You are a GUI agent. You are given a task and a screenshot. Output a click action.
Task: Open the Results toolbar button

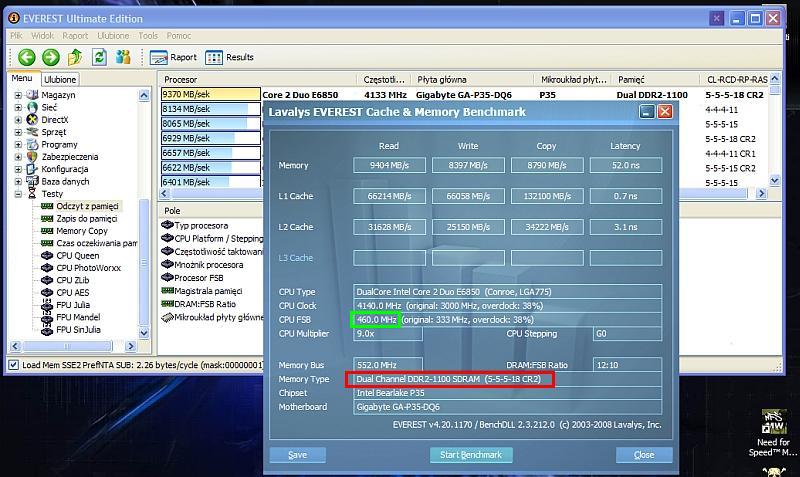pyautogui.click(x=230, y=57)
